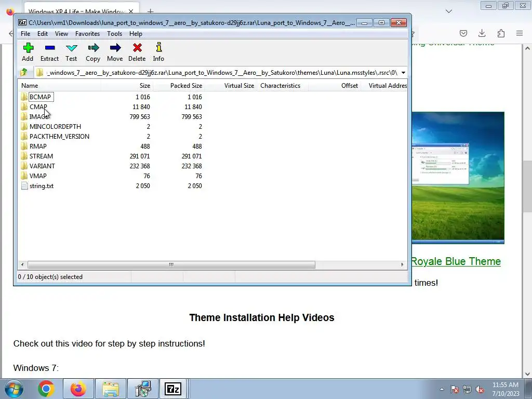Select the CMAP folder icon
Image resolution: width=532 pixels, height=399 pixels.
pyautogui.click(x=24, y=107)
